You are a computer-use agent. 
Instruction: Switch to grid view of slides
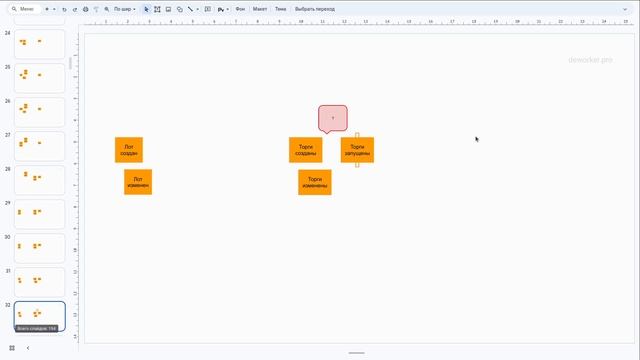point(12,348)
